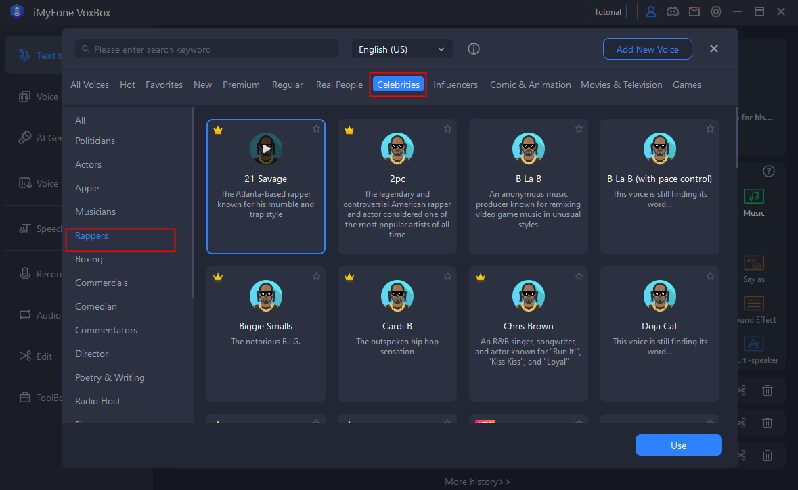Select the Doja Cat voice avatar
The height and width of the screenshot is (490, 798).
(x=660, y=296)
